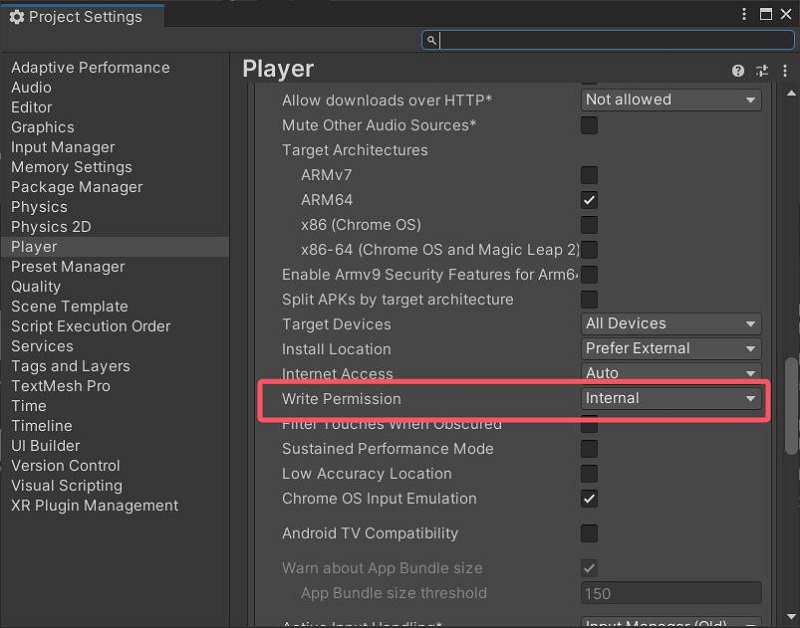Uncheck the ARM64 architecture checkbox
This screenshot has width=800, height=628.
click(x=590, y=200)
